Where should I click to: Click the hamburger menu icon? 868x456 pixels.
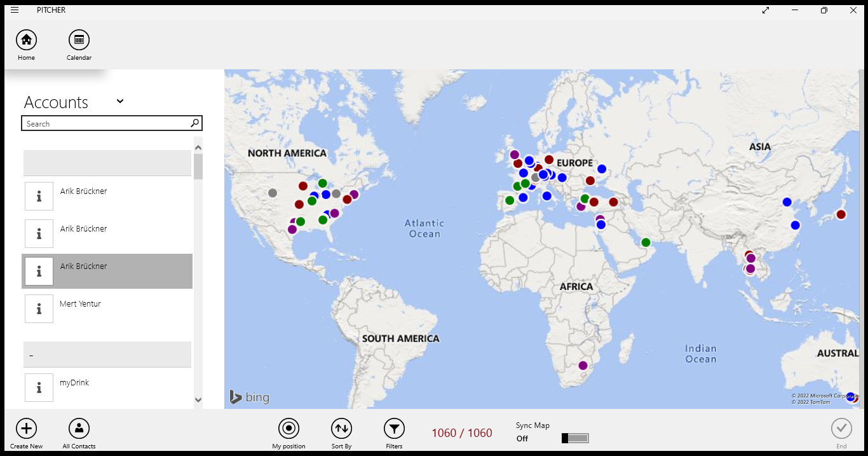click(15, 10)
